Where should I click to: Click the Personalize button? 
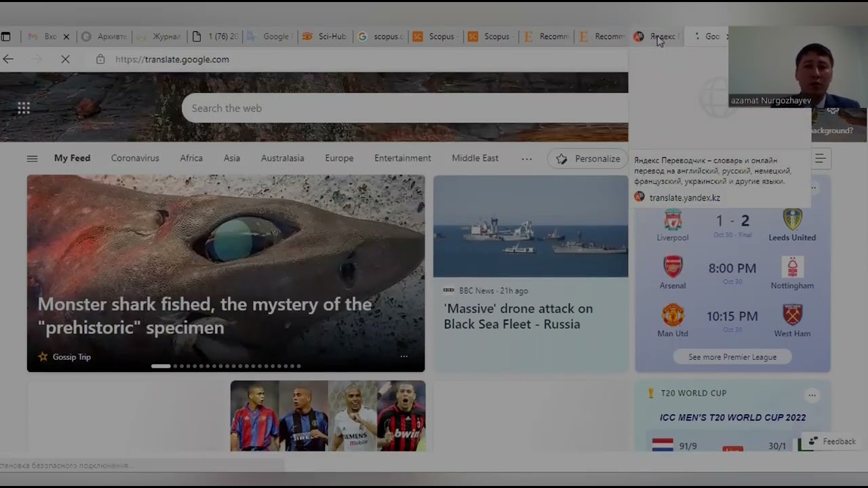[588, 159]
